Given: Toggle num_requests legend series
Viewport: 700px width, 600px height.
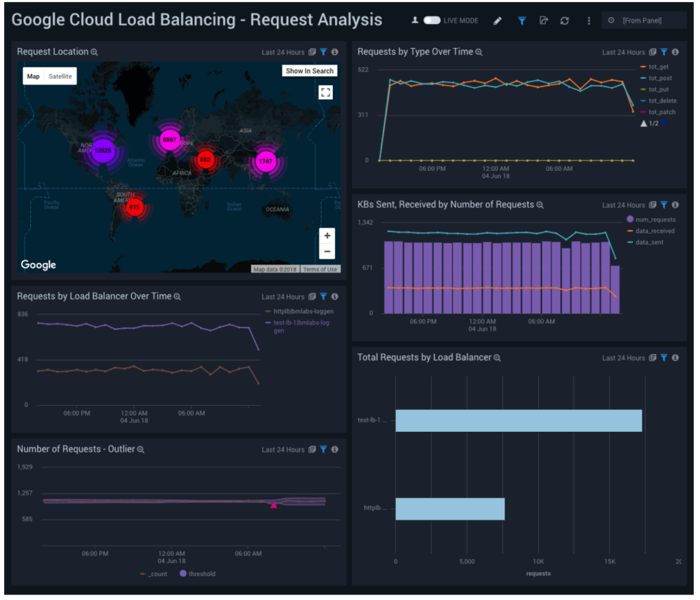Looking at the screenshot, I should point(651,219).
